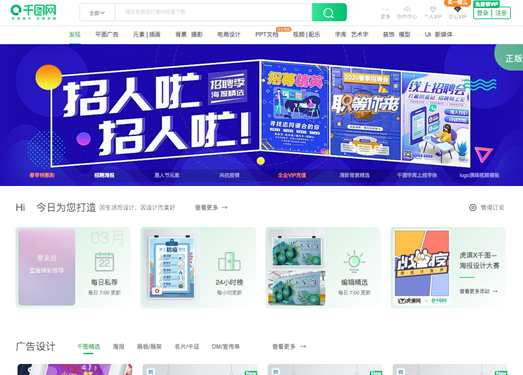Open the green leaves poster thumbnail
This screenshot has width=523, height=375.
coord(297,267)
